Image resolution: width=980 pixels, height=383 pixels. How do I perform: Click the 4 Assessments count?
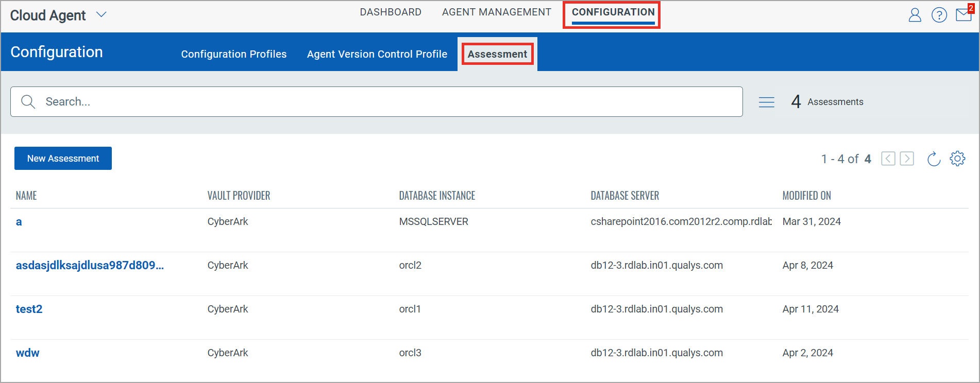click(827, 102)
